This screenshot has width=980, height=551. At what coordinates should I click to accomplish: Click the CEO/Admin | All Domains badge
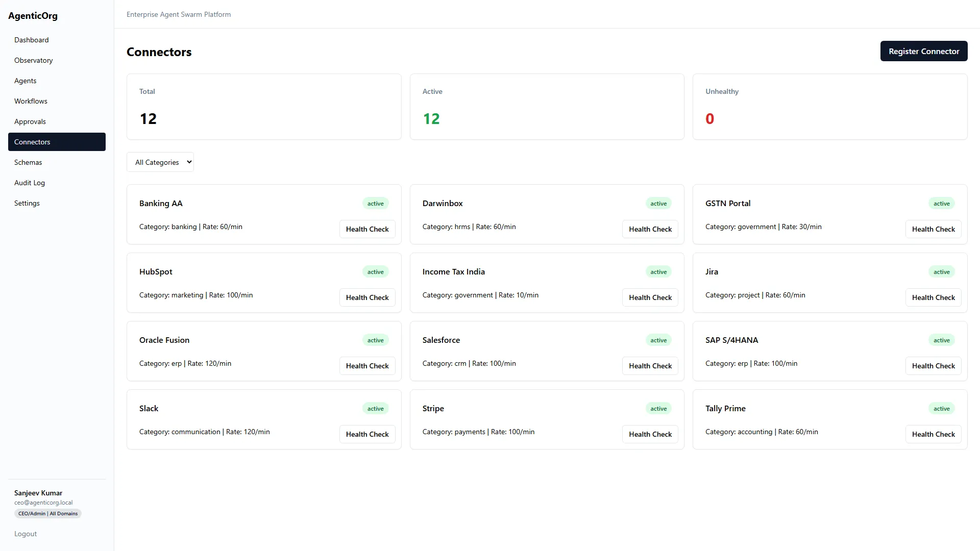(x=48, y=514)
